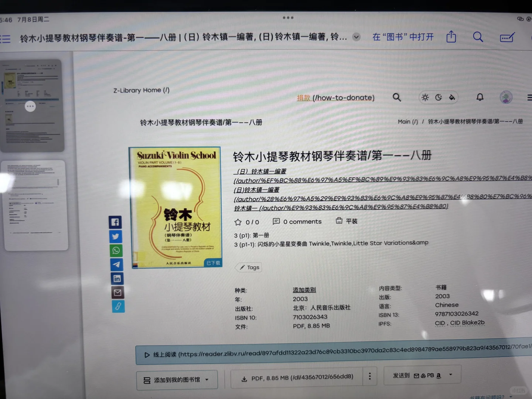Share the book on LinkedIn
The width and height of the screenshot is (532, 399).
coord(117,279)
